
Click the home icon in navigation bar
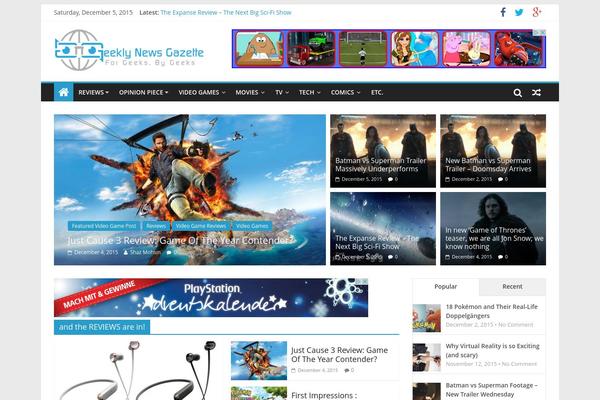(x=64, y=92)
